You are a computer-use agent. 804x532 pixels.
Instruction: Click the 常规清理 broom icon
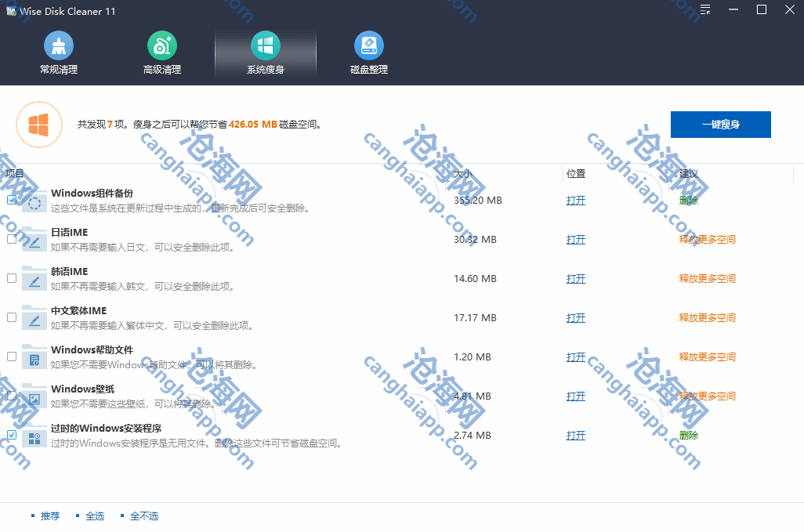click(59, 46)
